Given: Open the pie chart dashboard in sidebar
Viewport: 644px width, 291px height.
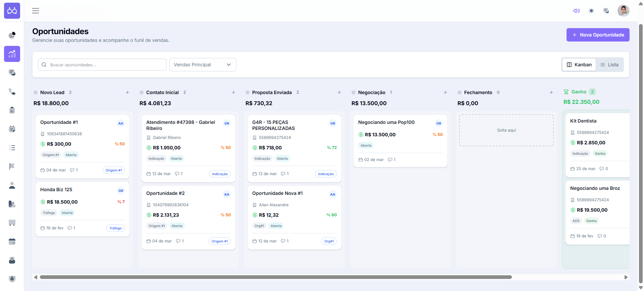Looking at the screenshot, I should point(12,35).
